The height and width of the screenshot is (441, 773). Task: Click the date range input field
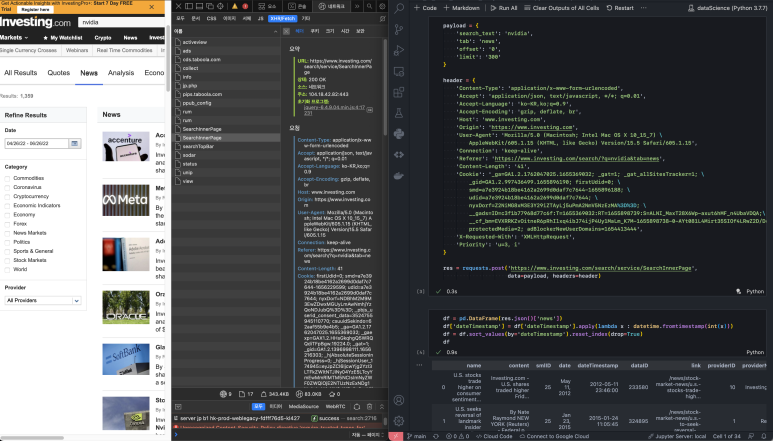click(37, 143)
